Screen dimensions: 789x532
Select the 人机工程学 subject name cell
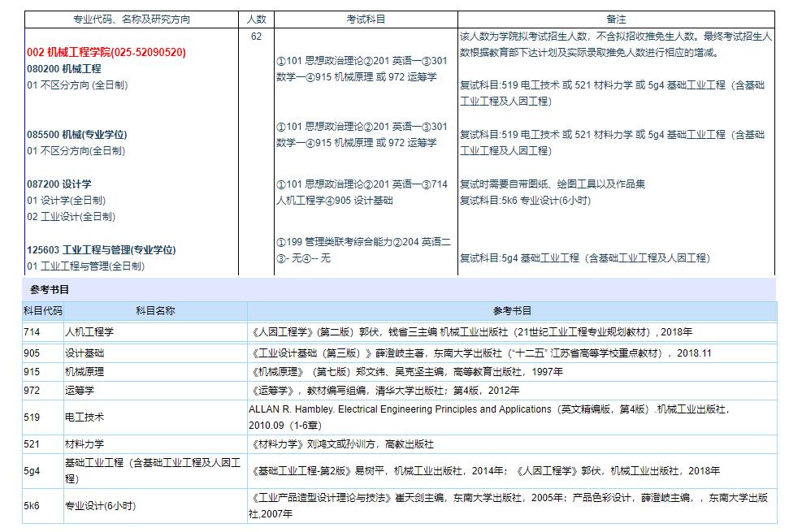tap(89, 332)
